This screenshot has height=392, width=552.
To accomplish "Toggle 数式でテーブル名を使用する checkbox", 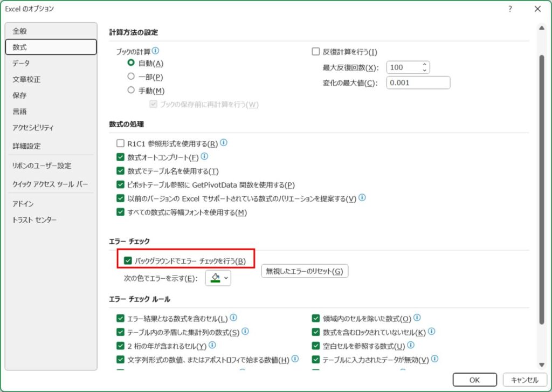I will (x=120, y=171).
